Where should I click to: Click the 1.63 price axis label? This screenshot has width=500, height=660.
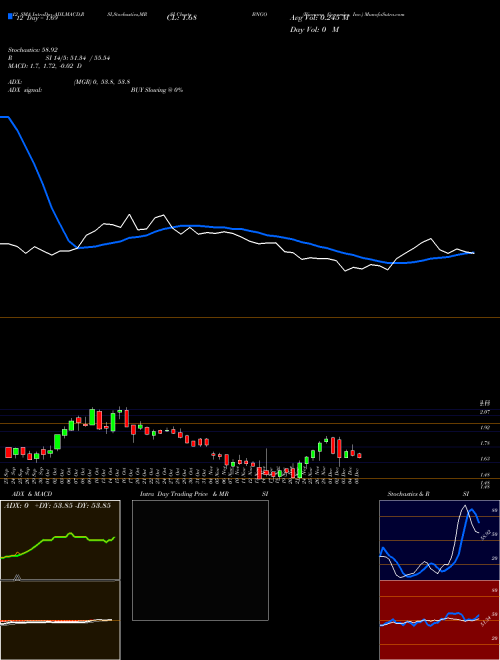point(485,458)
